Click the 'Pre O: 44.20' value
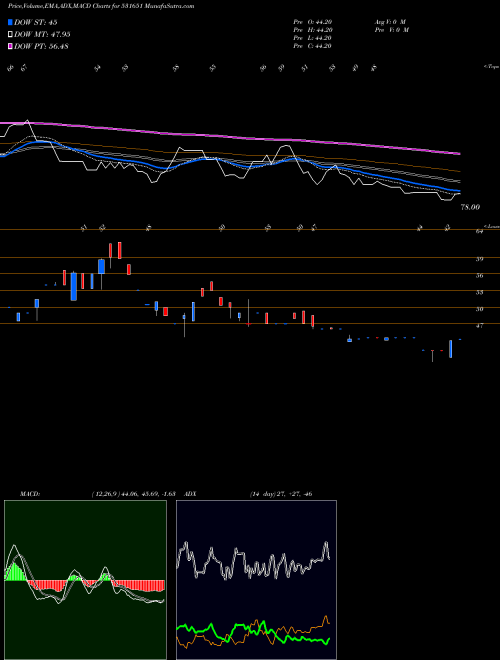Image resolution: width=500 pixels, height=660 pixels. (x=313, y=22)
